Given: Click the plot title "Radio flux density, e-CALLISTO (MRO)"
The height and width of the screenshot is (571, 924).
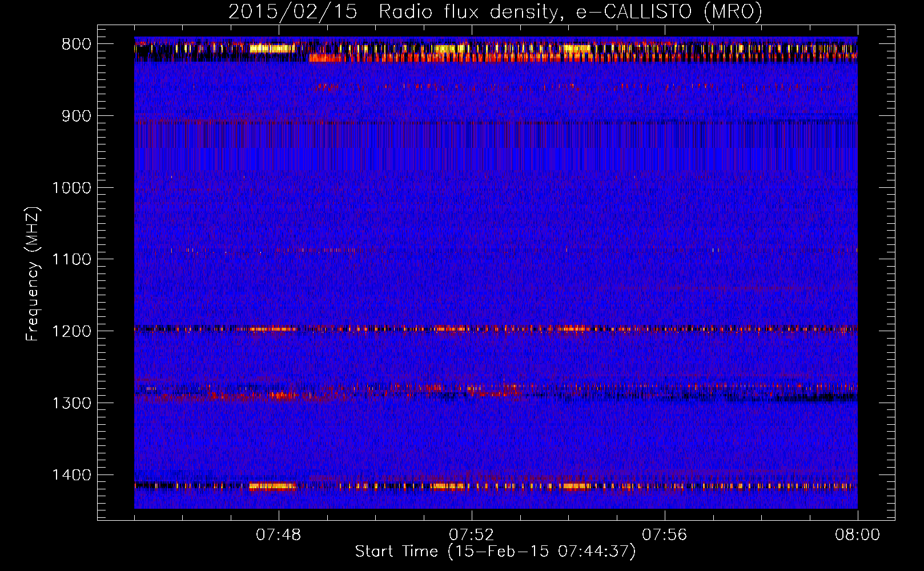Looking at the screenshot, I should [570, 12].
